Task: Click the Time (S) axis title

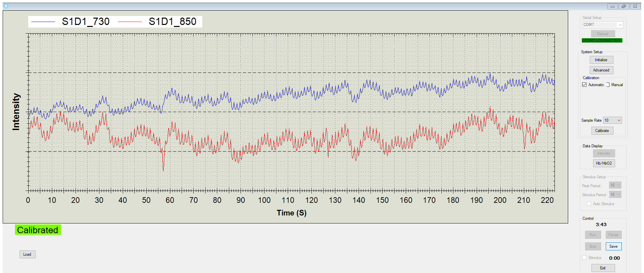Action: pos(291,213)
